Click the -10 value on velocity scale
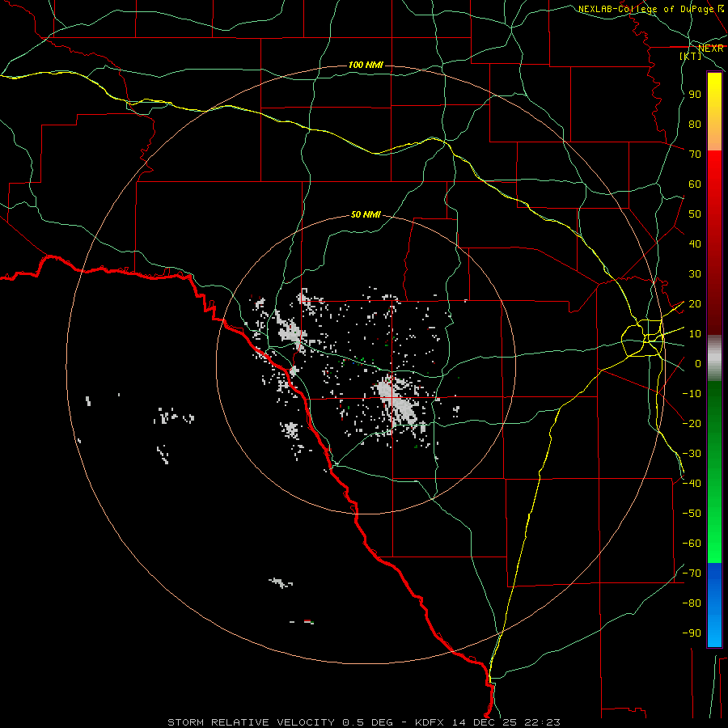The width and height of the screenshot is (728, 728). 692,394
